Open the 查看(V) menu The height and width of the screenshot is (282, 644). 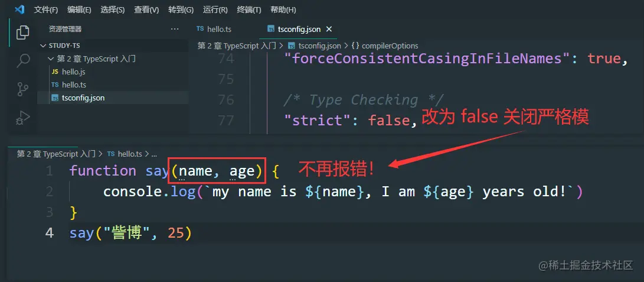pyautogui.click(x=146, y=10)
